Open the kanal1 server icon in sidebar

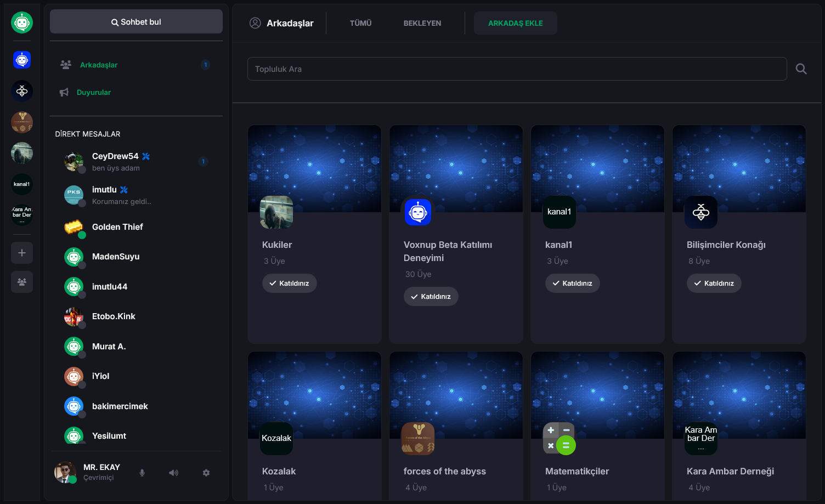coord(22,184)
